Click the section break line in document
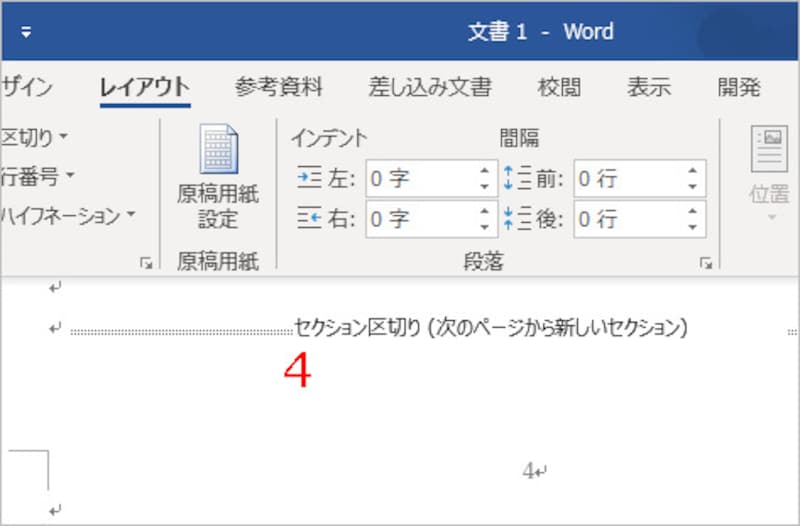800x526 pixels. [490, 328]
